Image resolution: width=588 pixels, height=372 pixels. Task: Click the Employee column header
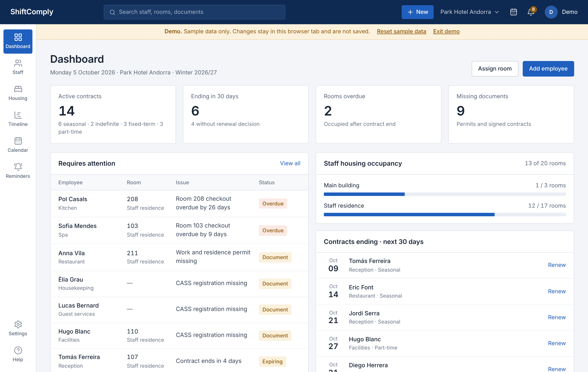(x=70, y=183)
